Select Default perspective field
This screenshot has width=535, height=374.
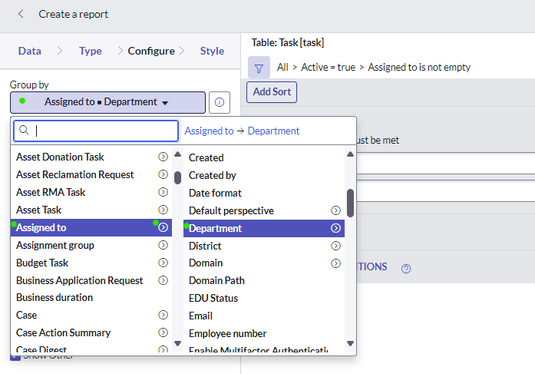231,211
